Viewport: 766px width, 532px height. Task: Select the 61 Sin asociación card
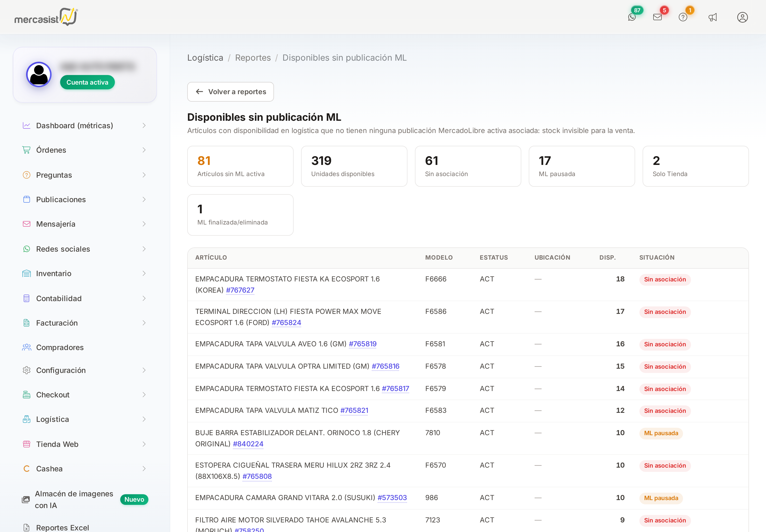click(x=468, y=166)
